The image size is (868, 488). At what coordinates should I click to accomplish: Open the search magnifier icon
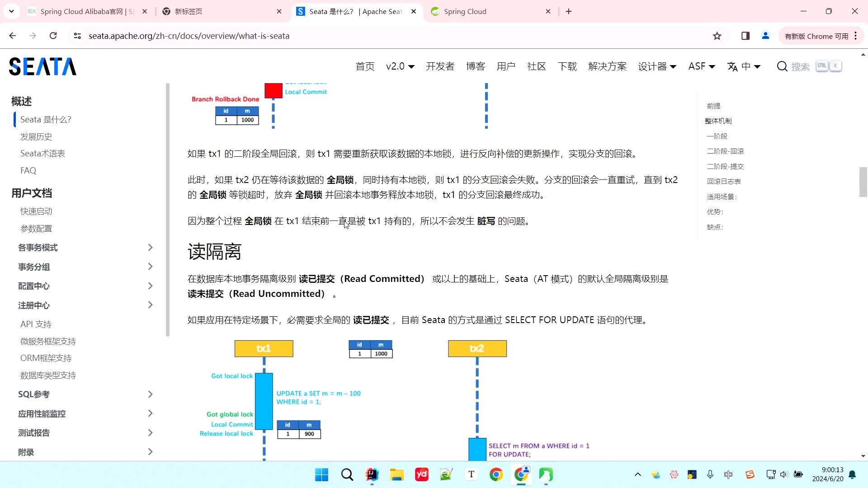tap(782, 66)
